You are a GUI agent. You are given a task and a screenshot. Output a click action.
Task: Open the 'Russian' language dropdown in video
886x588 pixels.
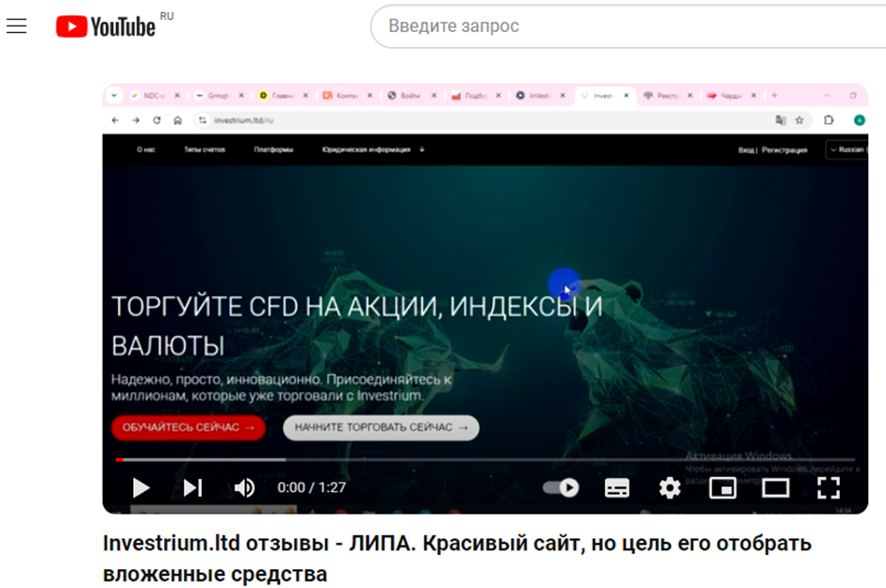click(846, 150)
